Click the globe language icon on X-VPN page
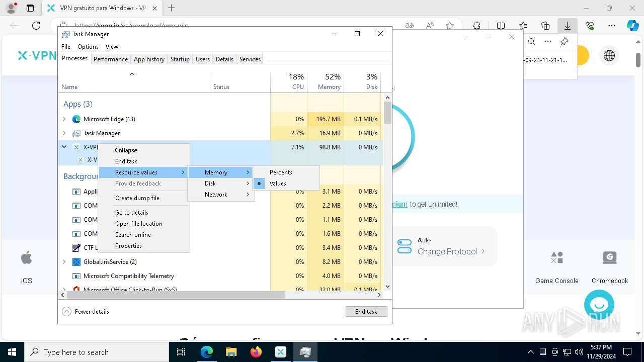The image size is (644, 362). pos(609,56)
